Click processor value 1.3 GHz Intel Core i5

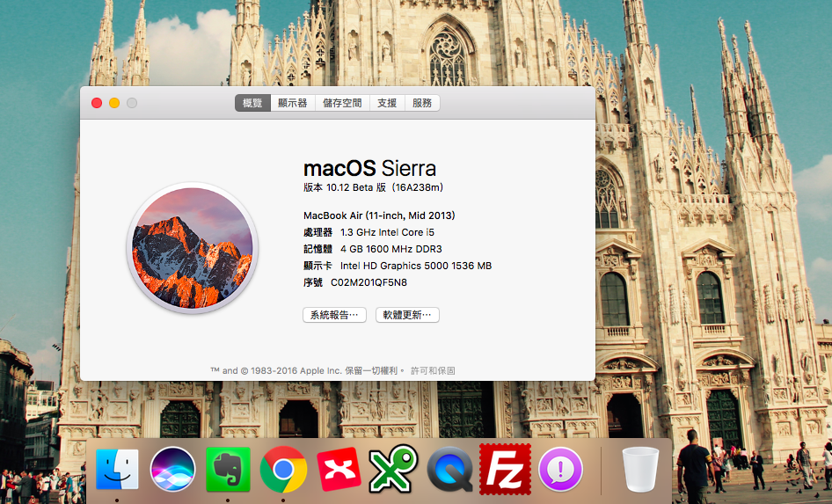click(387, 232)
